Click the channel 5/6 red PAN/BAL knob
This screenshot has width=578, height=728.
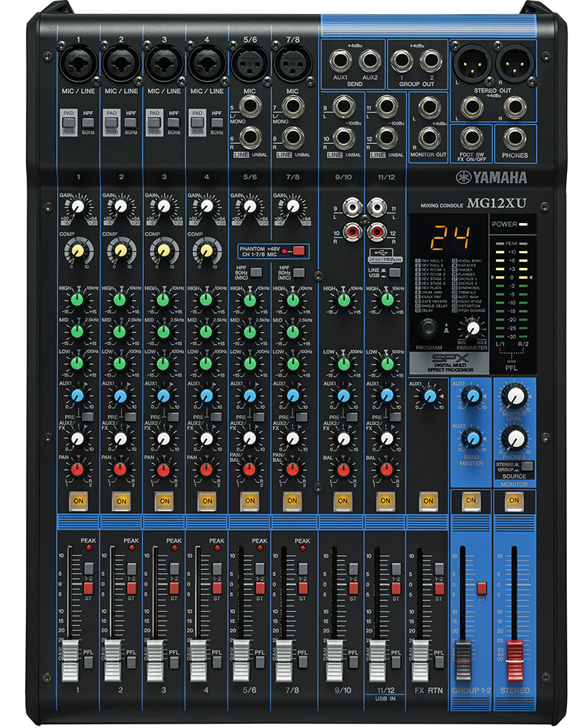click(250, 469)
